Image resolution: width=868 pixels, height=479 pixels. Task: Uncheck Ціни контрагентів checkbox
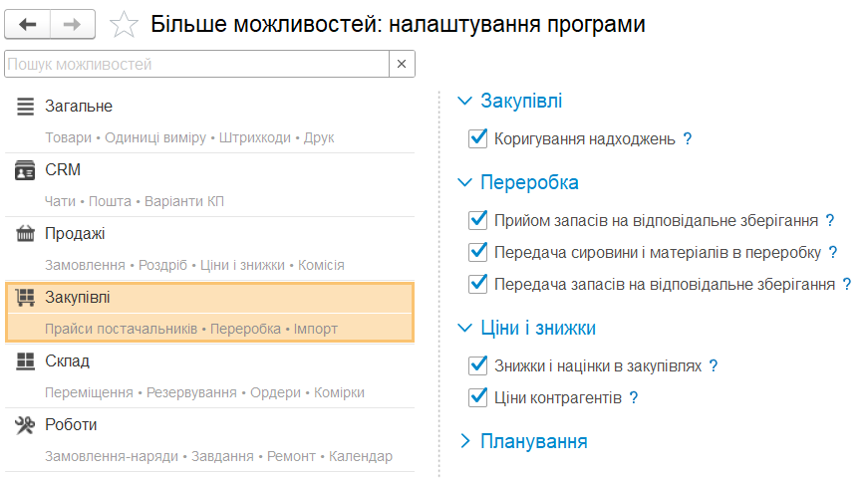pyautogui.click(x=477, y=397)
